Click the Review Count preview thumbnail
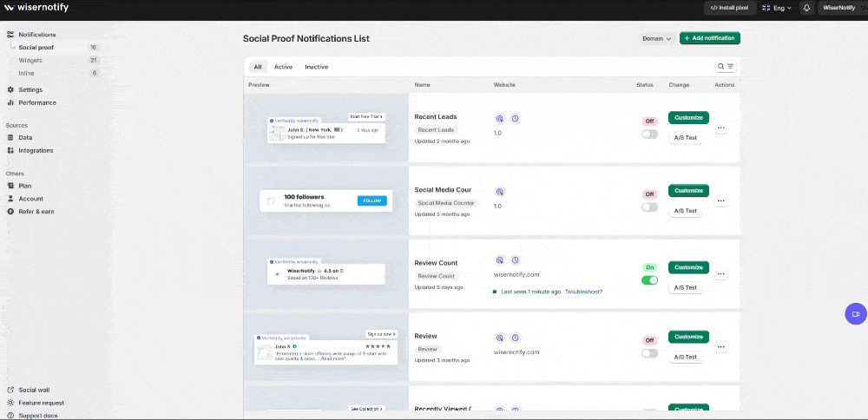This screenshot has height=420, width=868. tap(326, 274)
